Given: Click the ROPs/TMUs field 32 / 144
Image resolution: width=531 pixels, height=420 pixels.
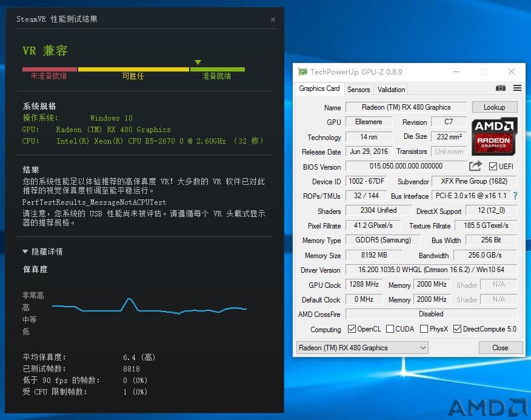Looking at the screenshot, I should [x=366, y=196].
